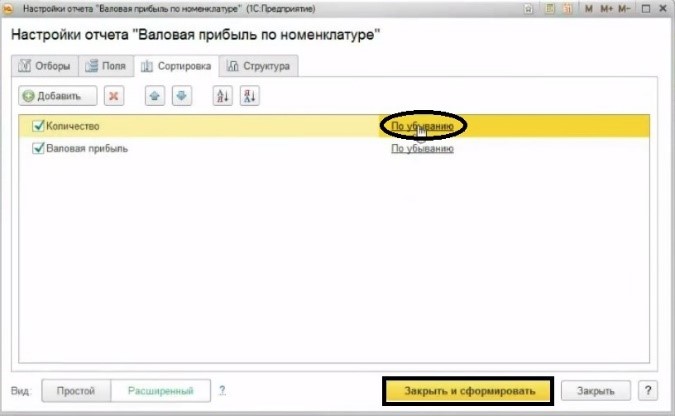Click the red delete sorting field icon
The height and width of the screenshot is (416, 675).
pyautogui.click(x=114, y=96)
